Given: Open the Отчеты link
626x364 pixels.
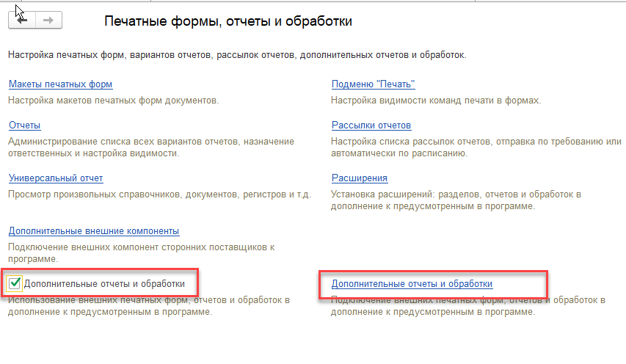Looking at the screenshot, I should (25, 125).
